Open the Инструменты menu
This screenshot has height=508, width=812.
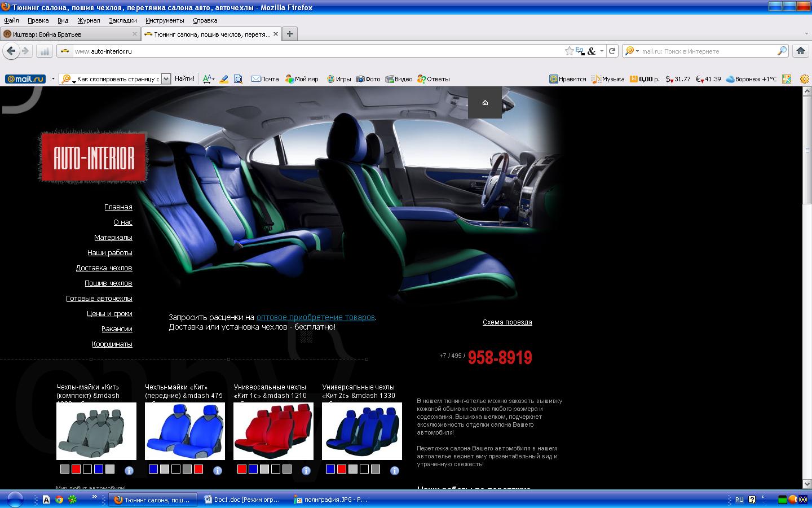(x=165, y=20)
